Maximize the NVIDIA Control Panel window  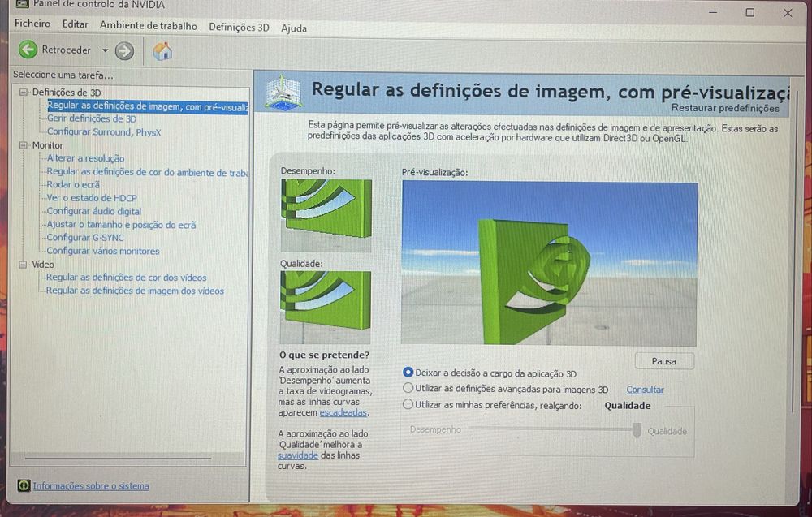[x=749, y=12]
